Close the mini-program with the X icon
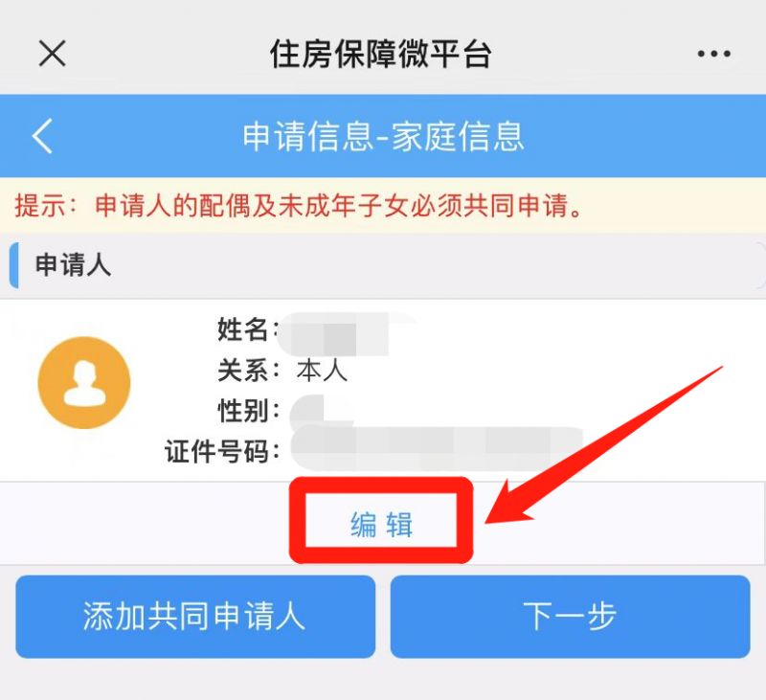The height and width of the screenshot is (700, 766). click(53, 54)
